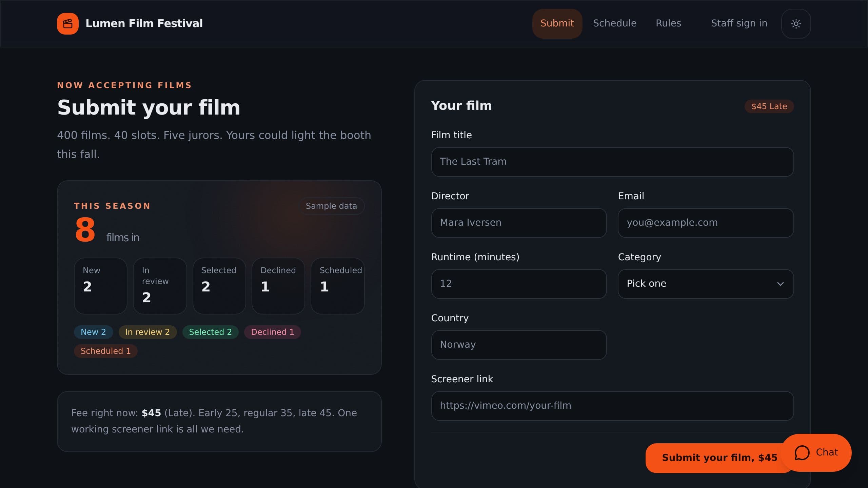Click the Lumen Film Festival title link

(144, 23)
